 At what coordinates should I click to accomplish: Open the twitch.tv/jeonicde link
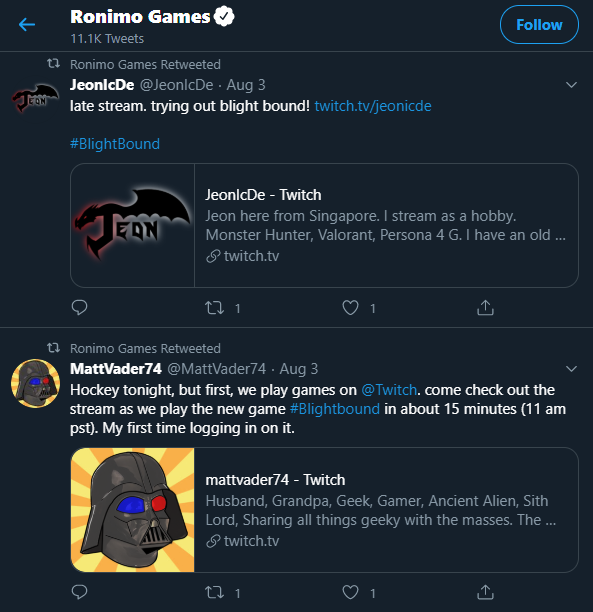click(x=373, y=106)
